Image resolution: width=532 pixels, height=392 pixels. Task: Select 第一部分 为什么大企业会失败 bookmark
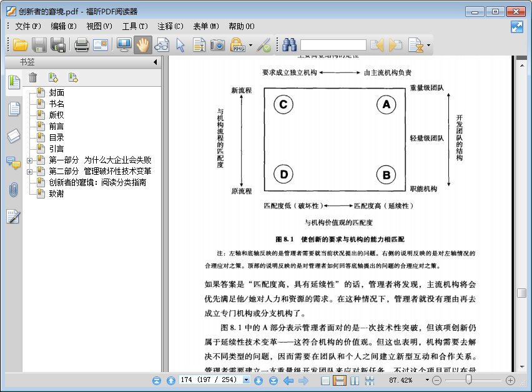click(100, 160)
